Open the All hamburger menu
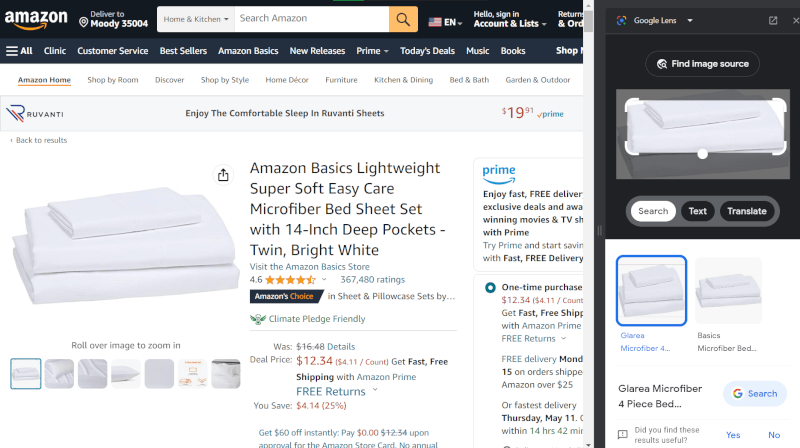This screenshot has height=448, width=800. 19,51
